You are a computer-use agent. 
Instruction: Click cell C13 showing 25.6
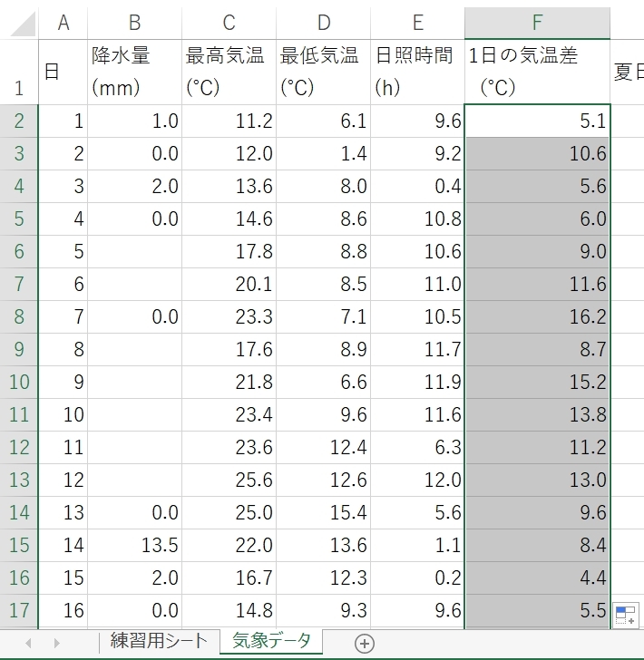pyautogui.click(x=229, y=480)
